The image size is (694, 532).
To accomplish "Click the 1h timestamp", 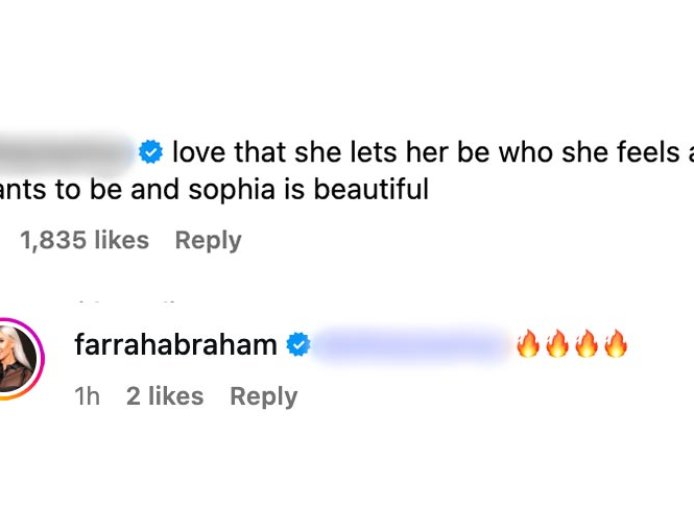I will tap(87, 396).
